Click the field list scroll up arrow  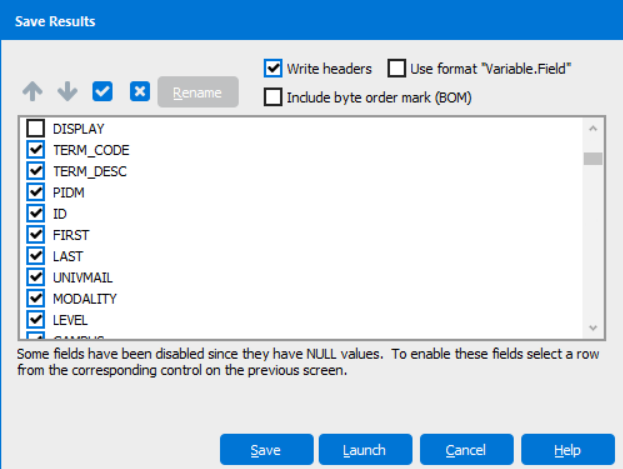coord(593,128)
